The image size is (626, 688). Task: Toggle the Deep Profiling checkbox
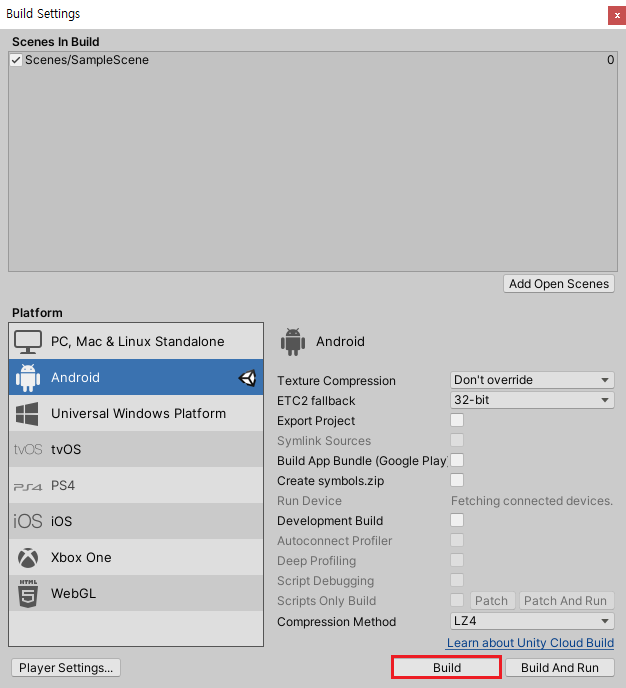[457, 560]
